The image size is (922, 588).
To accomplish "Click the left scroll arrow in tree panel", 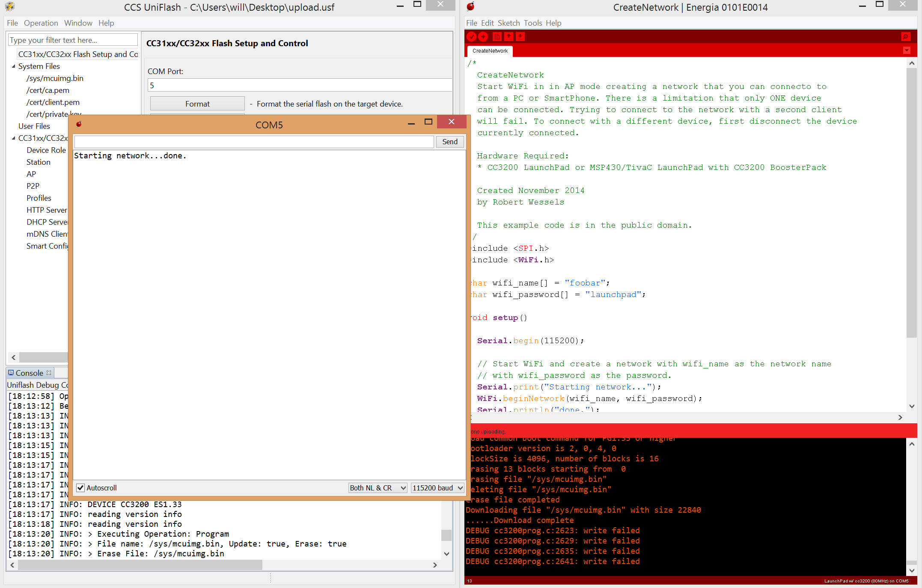I will pyautogui.click(x=14, y=357).
